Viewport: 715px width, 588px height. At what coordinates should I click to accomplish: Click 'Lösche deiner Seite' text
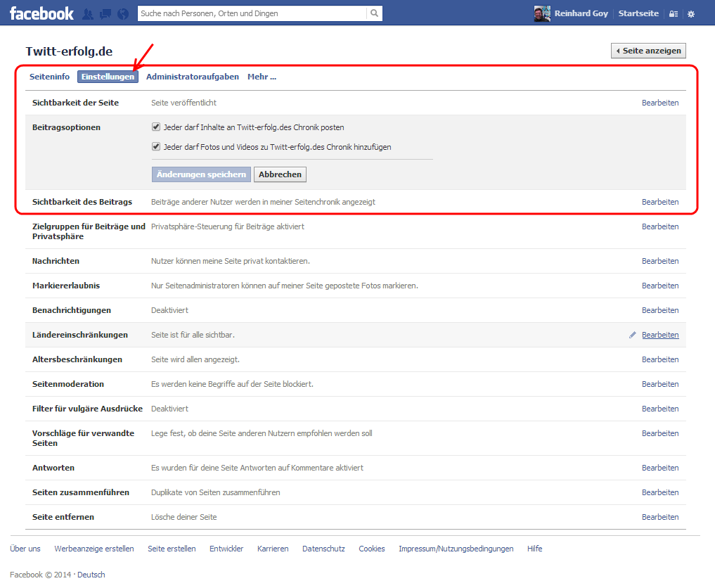pyautogui.click(x=183, y=517)
